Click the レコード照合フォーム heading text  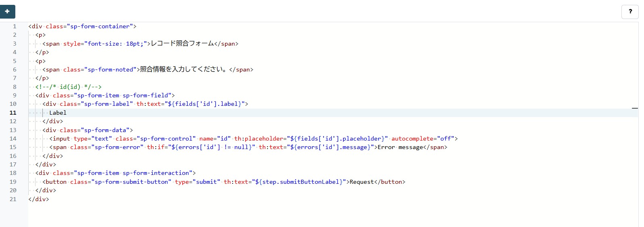(x=182, y=44)
